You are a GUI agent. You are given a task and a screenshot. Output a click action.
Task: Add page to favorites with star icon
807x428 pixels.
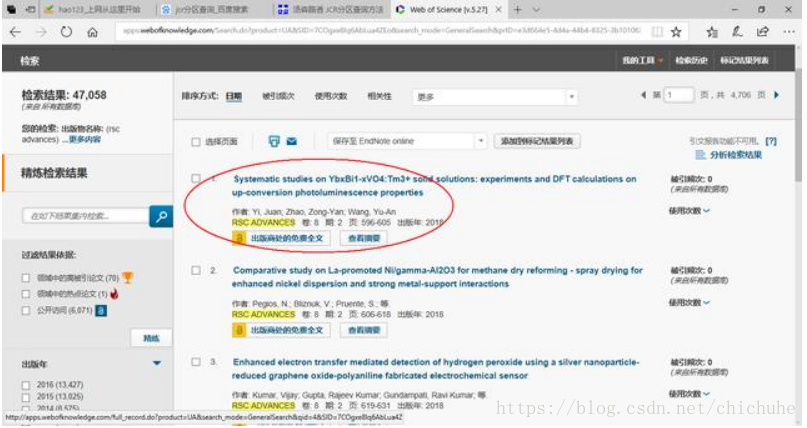[x=676, y=32]
